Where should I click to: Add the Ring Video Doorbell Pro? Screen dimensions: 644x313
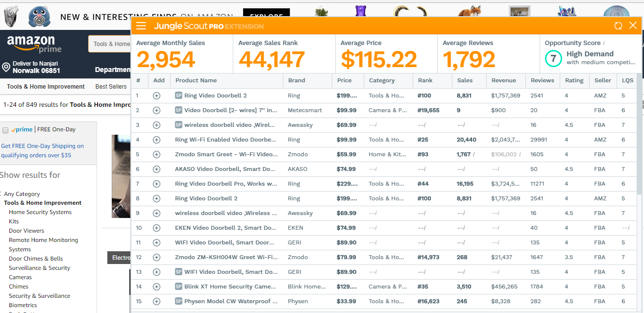pyautogui.click(x=156, y=184)
